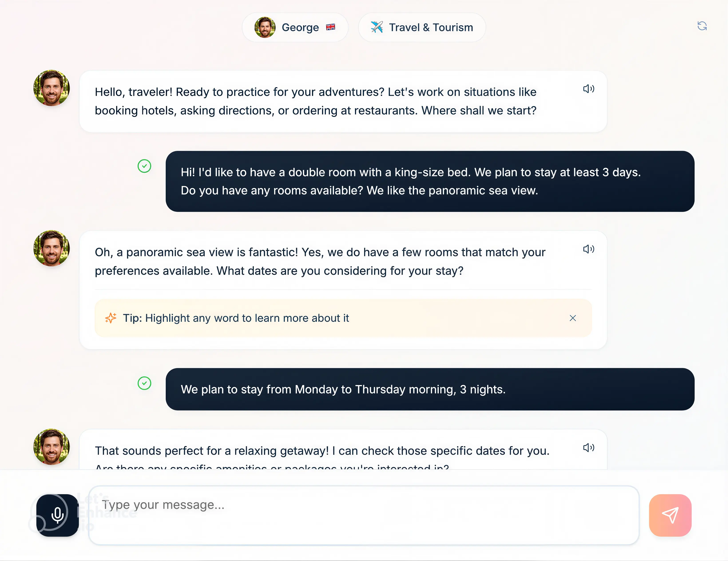Click the British flag next to George
Screen dimensions: 728x561
331,27
